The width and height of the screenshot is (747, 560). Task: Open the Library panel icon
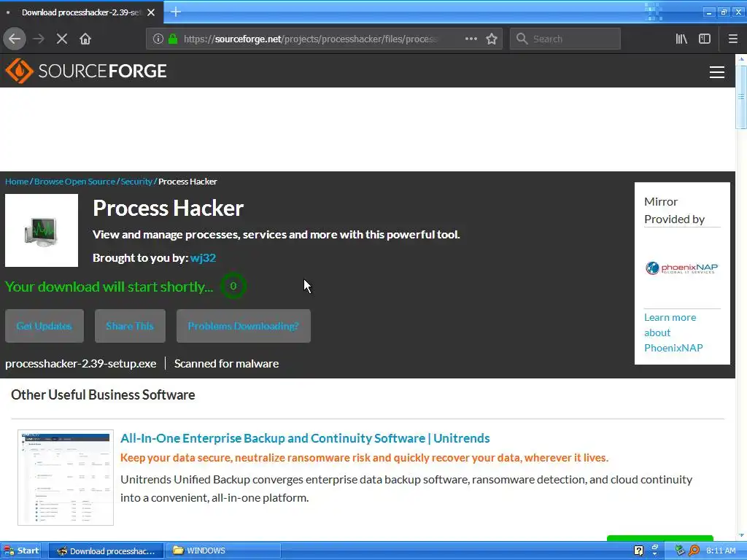point(681,39)
